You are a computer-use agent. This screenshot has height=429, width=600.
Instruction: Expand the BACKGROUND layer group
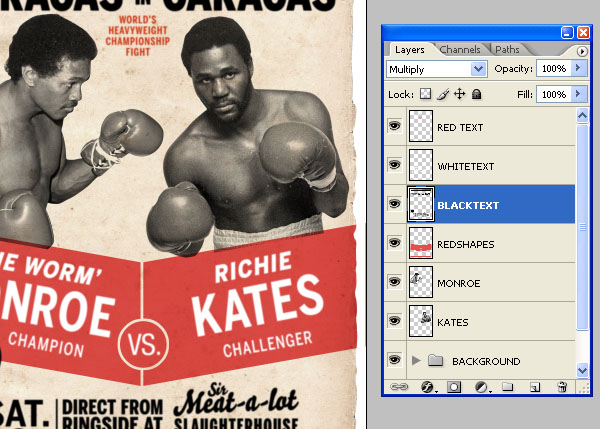[x=417, y=360]
